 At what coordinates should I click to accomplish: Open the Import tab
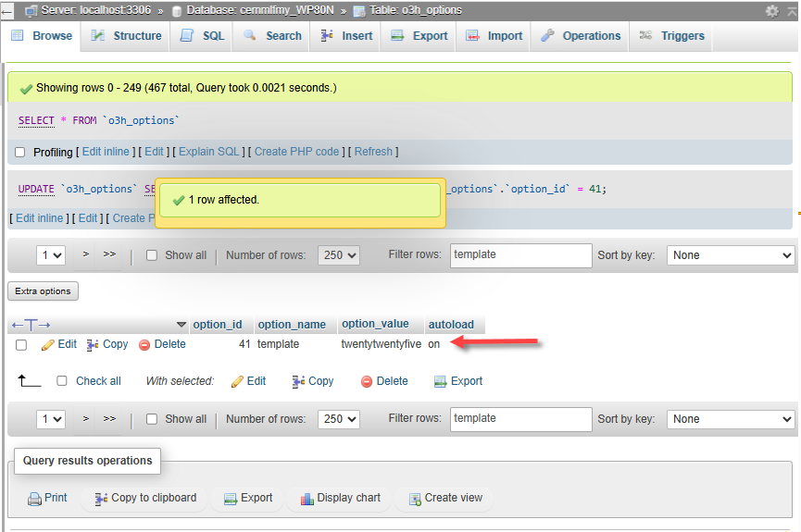click(494, 36)
